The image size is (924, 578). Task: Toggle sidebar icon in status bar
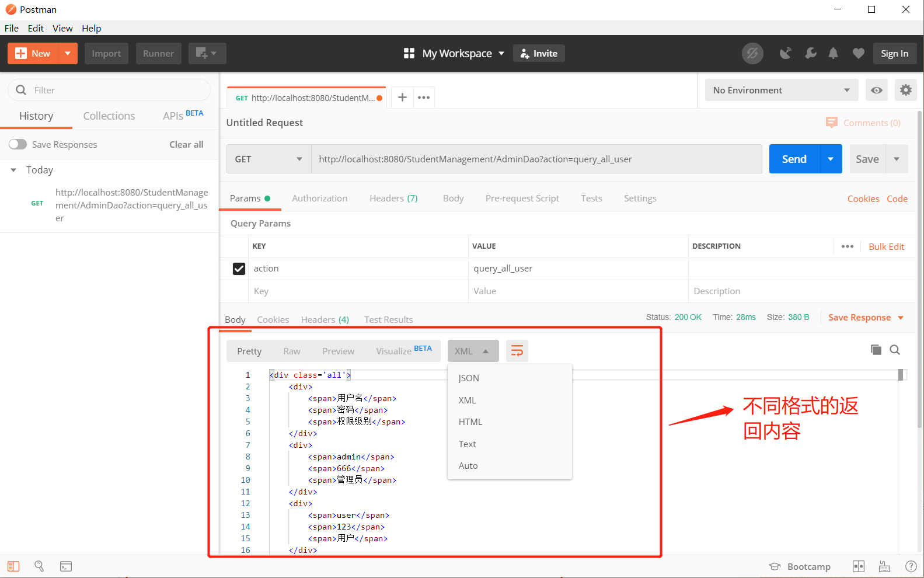pos(13,566)
